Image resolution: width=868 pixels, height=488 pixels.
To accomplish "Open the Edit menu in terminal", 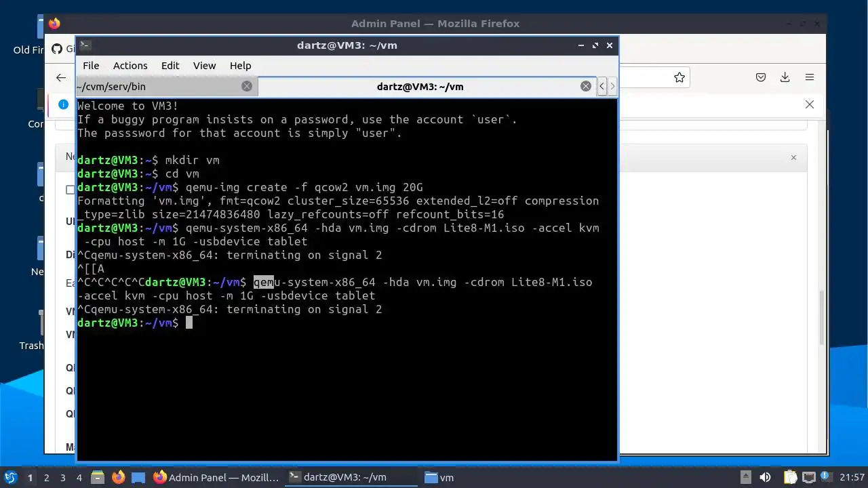I will pos(170,66).
